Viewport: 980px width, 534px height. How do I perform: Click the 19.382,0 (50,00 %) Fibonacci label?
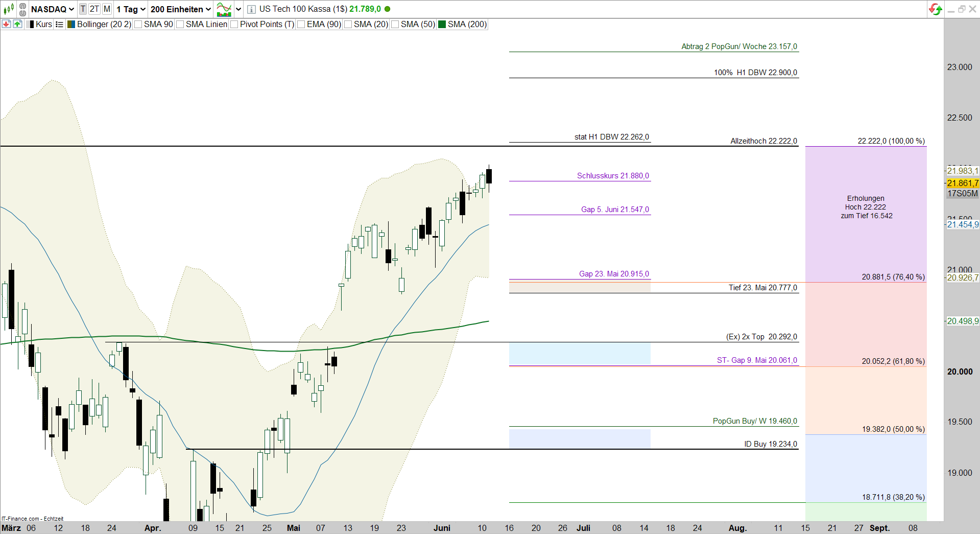point(893,429)
